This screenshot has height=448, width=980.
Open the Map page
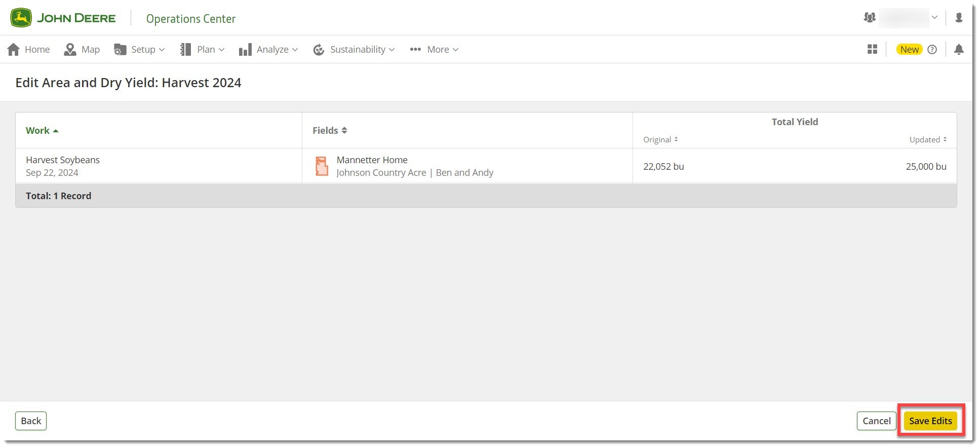tap(82, 49)
